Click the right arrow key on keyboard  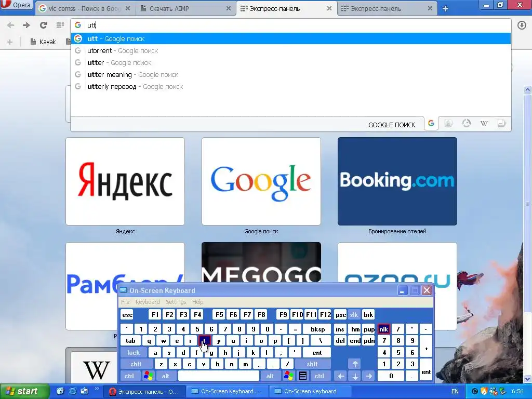pos(369,376)
